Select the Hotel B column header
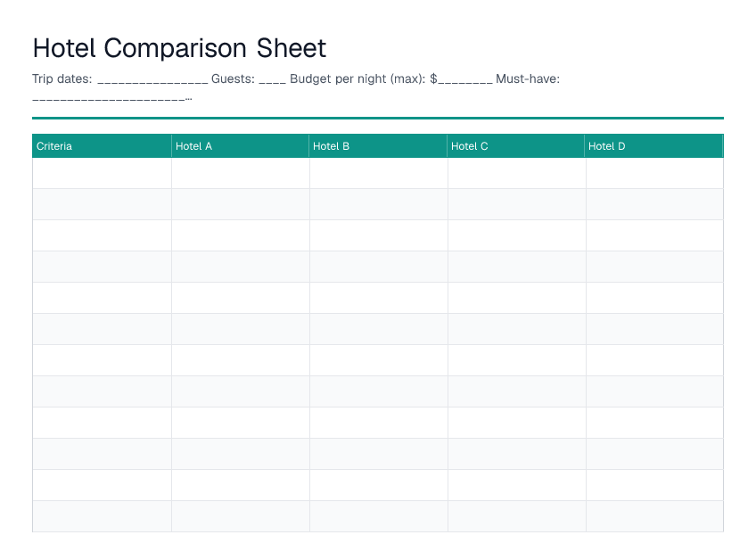The image size is (756, 535). click(378, 146)
